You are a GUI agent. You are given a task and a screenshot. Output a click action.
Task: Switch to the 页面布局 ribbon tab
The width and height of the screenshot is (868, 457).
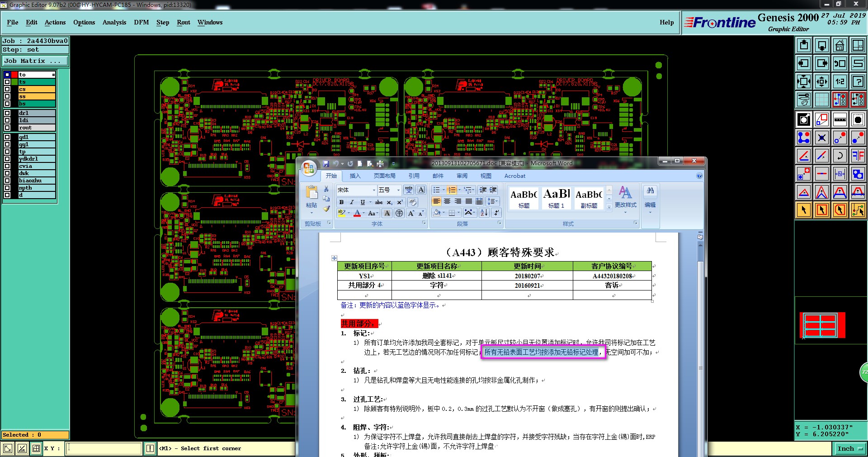[385, 176]
